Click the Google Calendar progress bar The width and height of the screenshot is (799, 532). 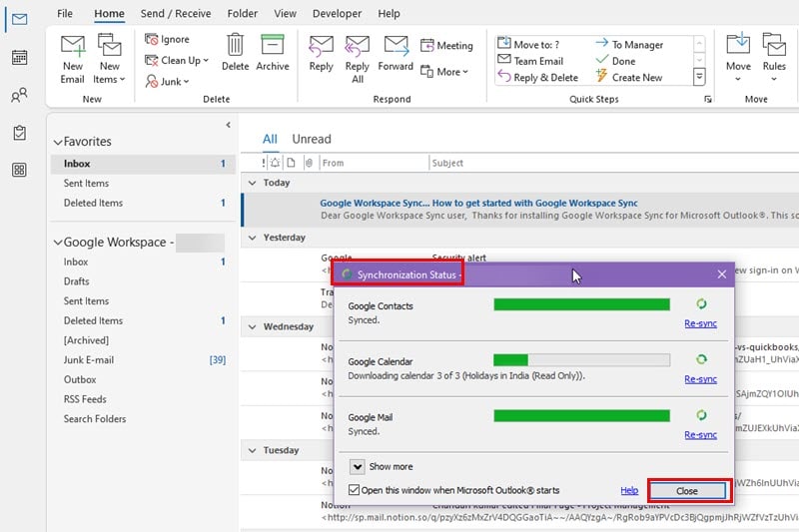tap(581, 360)
